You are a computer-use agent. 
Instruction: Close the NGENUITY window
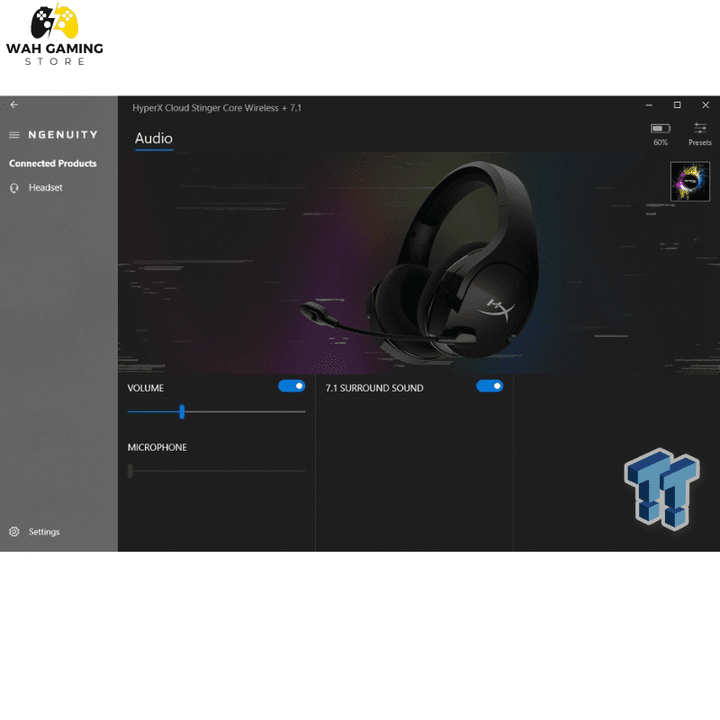[x=705, y=105]
